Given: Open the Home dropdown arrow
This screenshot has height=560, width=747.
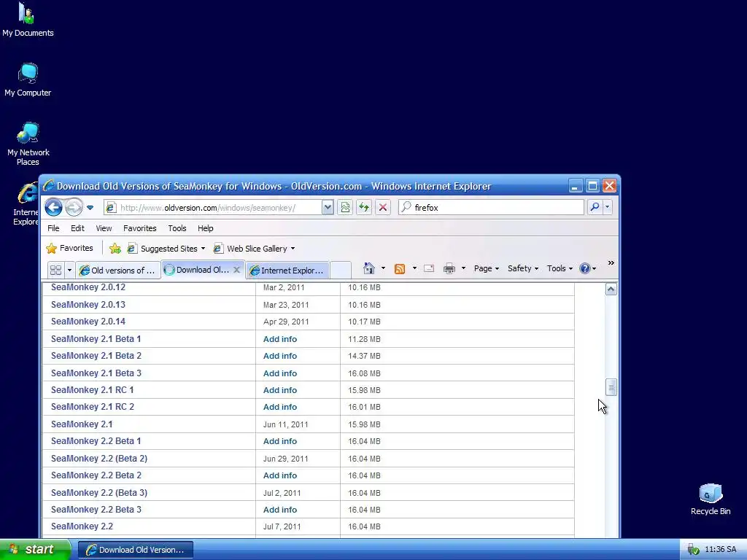Looking at the screenshot, I should pyautogui.click(x=383, y=268).
